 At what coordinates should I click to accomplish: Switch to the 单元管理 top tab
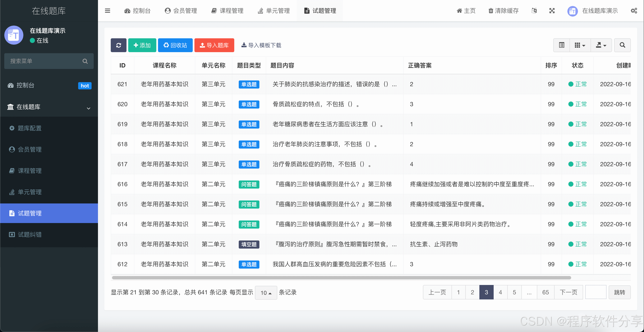click(274, 11)
